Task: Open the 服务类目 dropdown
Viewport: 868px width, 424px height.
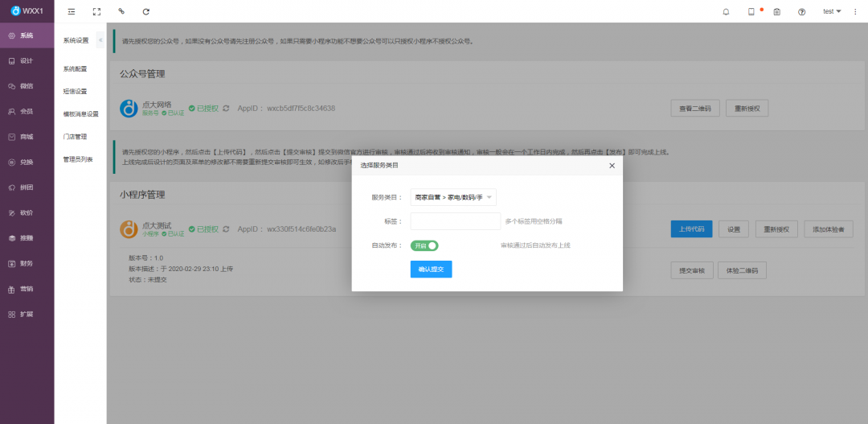Action: pyautogui.click(x=453, y=197)
